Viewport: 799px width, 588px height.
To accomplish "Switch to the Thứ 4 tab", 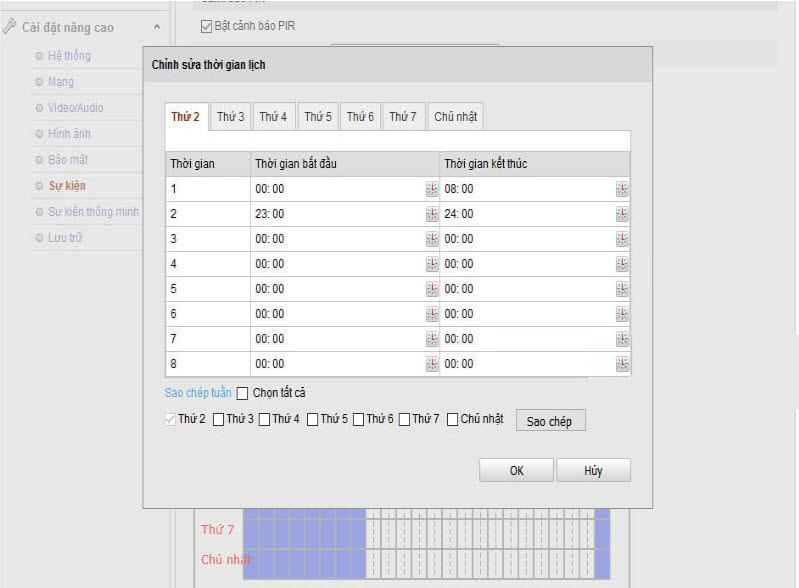I will 273,117.
